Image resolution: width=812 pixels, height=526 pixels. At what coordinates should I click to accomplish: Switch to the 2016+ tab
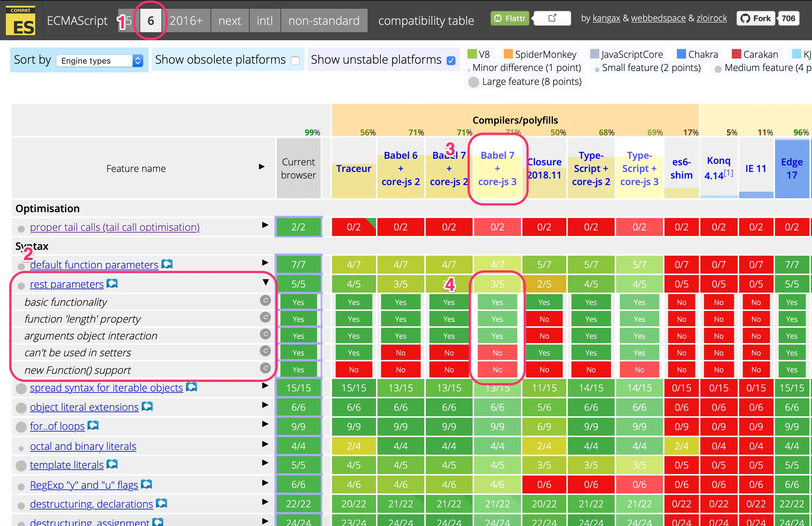click(186, 21)
